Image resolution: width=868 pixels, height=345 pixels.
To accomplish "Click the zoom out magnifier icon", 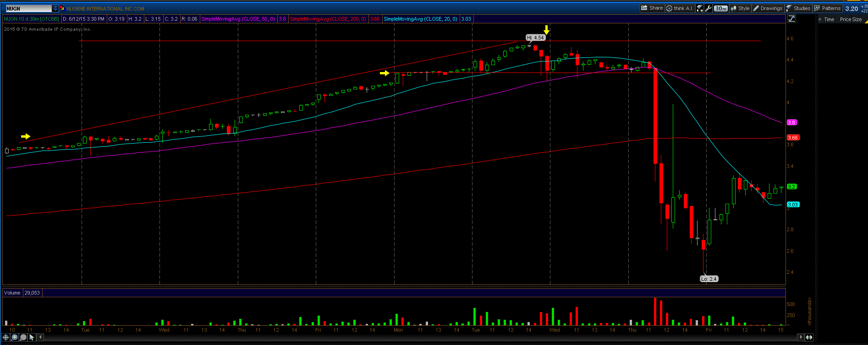I will click(x=23, y=337).
